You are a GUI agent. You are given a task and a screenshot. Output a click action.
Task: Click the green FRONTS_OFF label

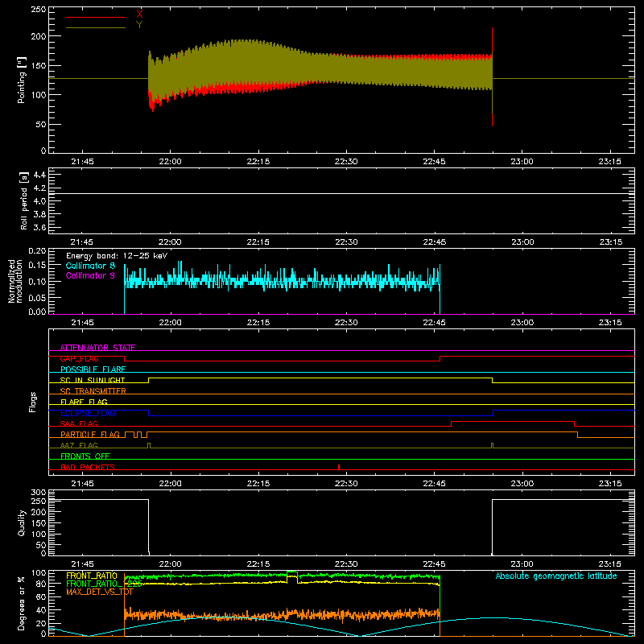[x=85, y=456]
